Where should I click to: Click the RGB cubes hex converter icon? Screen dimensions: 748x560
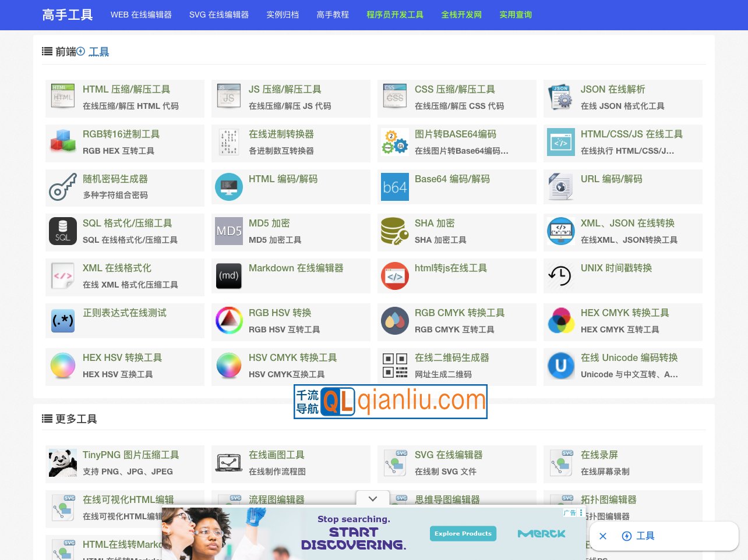pyautogui.click(x=63, y=142)
